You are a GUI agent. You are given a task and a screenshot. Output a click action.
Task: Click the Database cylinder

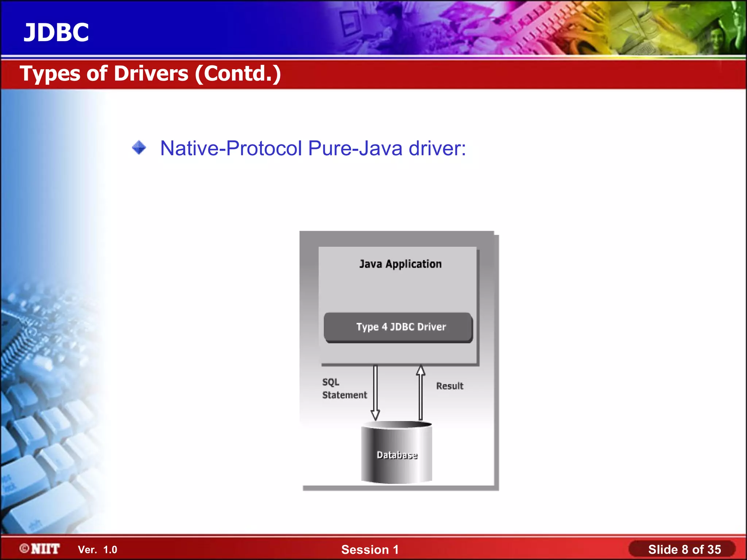tap(396, 452)
